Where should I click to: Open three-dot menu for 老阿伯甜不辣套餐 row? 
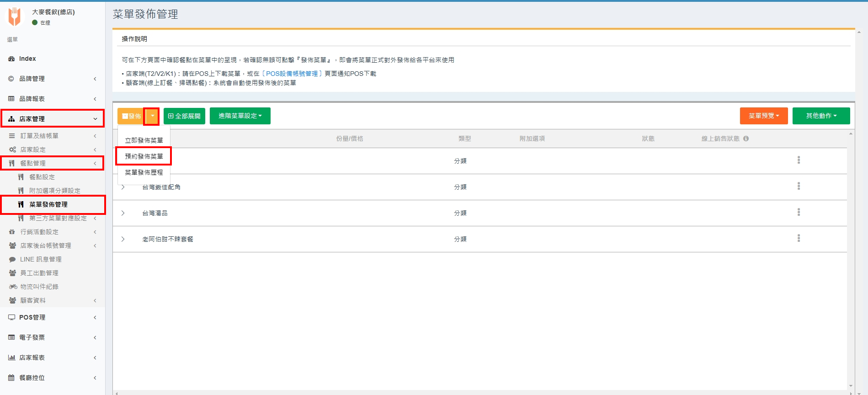coord(799,238)
